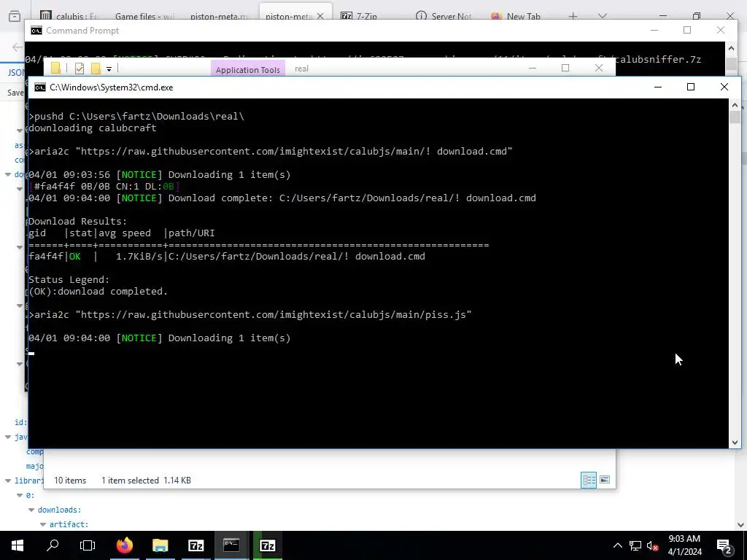The width and height of the screenshot is (747, 560).
Task: Select the 'id:' key in JSON tree
Action: click(20, 422)
